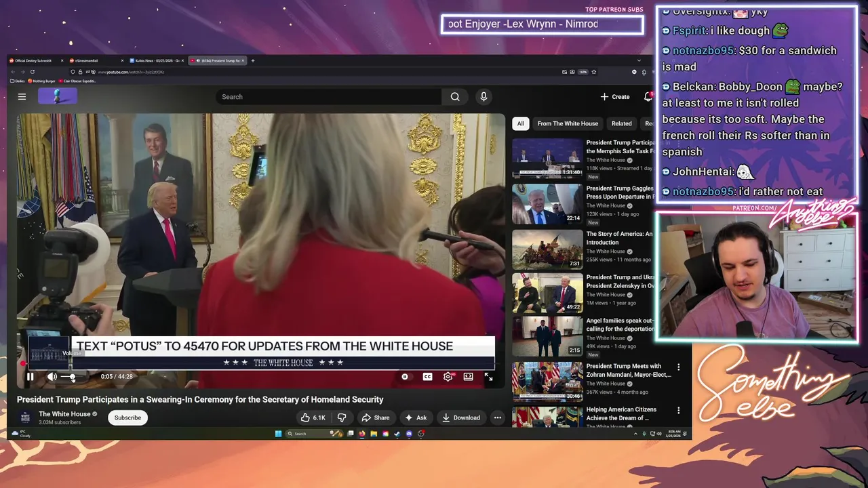The width and height of the screenshot is (868, 488).
Task: Share the video
Action: pyautogui.click(x=376, y=418)
